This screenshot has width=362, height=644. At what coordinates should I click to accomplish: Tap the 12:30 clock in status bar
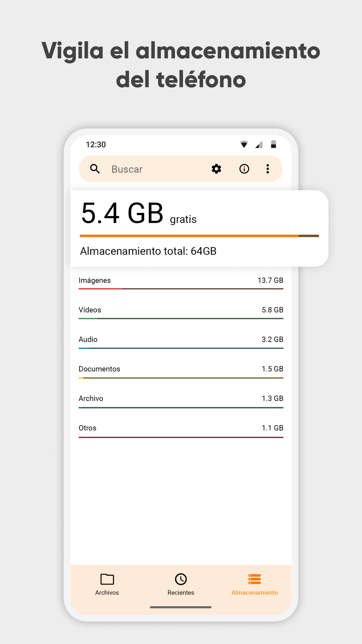[96, 145]
